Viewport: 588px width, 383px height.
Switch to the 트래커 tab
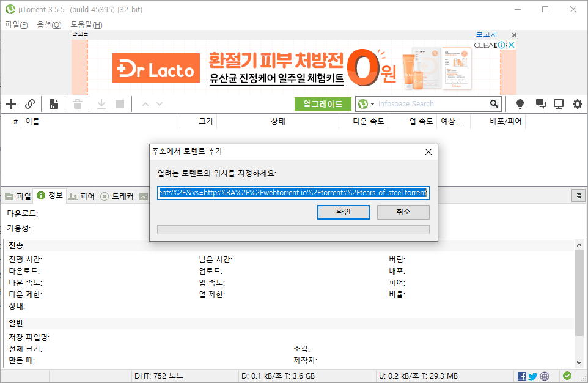point(117,196)
